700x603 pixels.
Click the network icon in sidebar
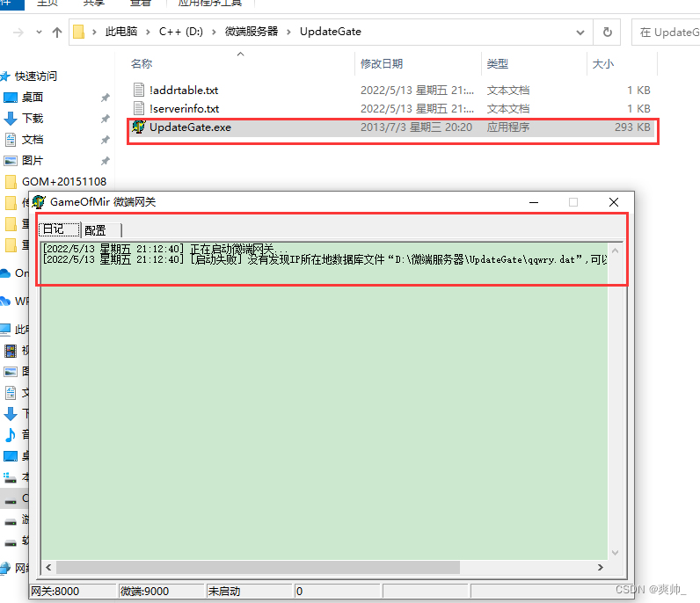(x=5, y=568)
